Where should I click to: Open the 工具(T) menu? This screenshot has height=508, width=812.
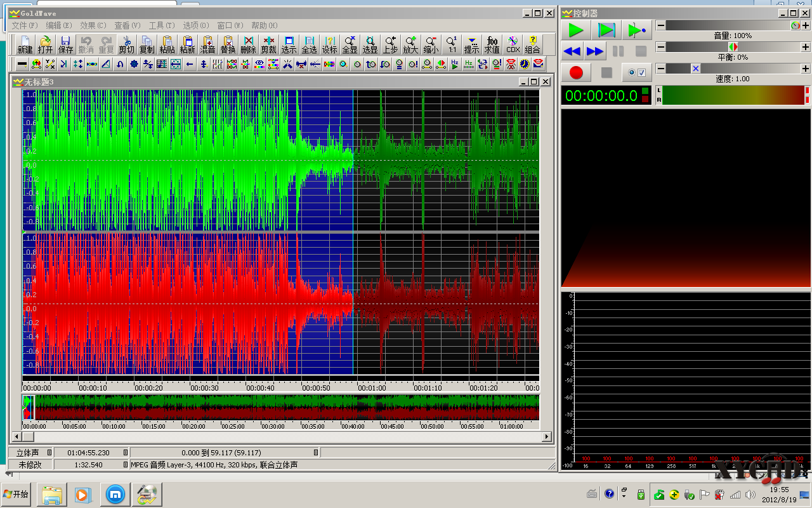(x=162, y=25)
